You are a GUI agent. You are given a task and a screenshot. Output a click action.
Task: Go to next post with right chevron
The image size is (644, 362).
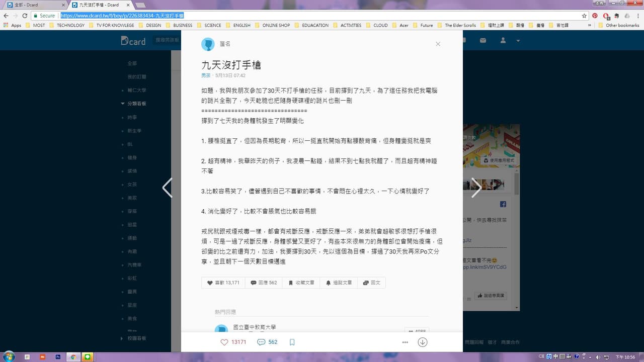click(476, 188)
